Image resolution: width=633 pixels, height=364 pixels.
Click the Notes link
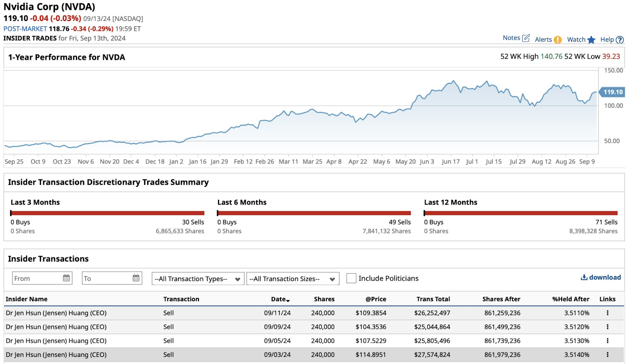[511, 38]
